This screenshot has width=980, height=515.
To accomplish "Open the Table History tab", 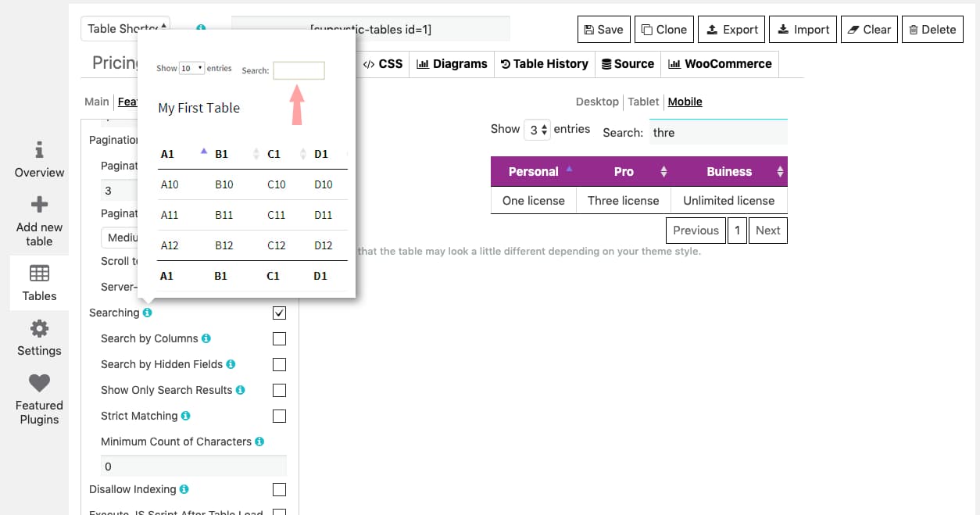I will click(x=545, y=64).
